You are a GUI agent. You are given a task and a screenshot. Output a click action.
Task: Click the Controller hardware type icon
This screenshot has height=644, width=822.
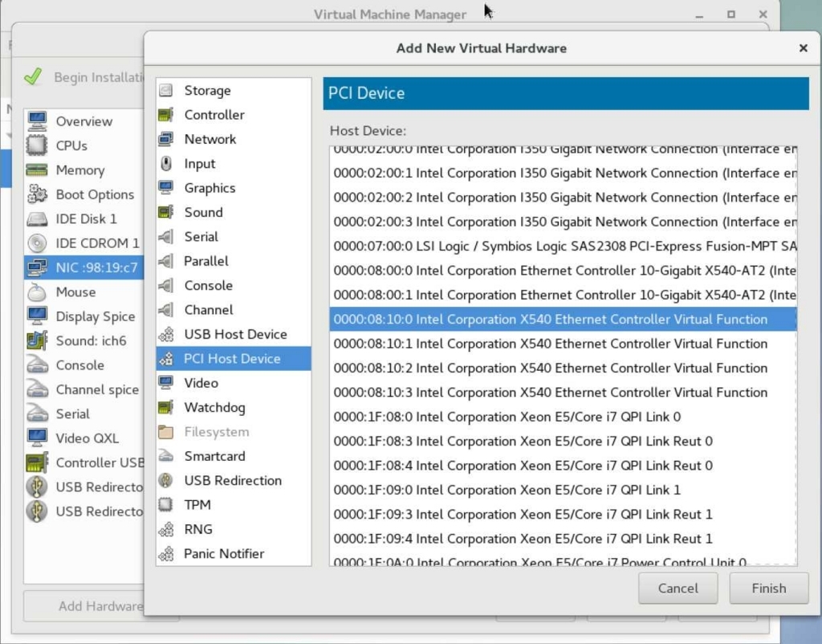[x=166, y=115]
